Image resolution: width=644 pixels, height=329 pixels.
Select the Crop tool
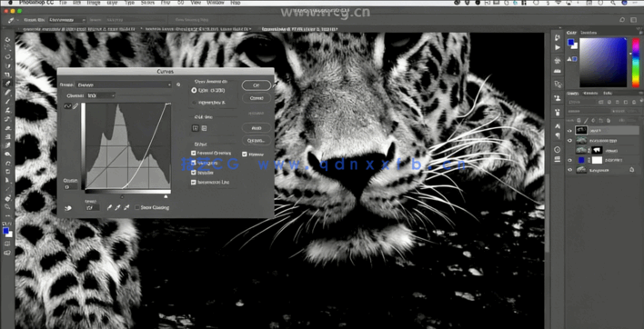click(8, 75)
